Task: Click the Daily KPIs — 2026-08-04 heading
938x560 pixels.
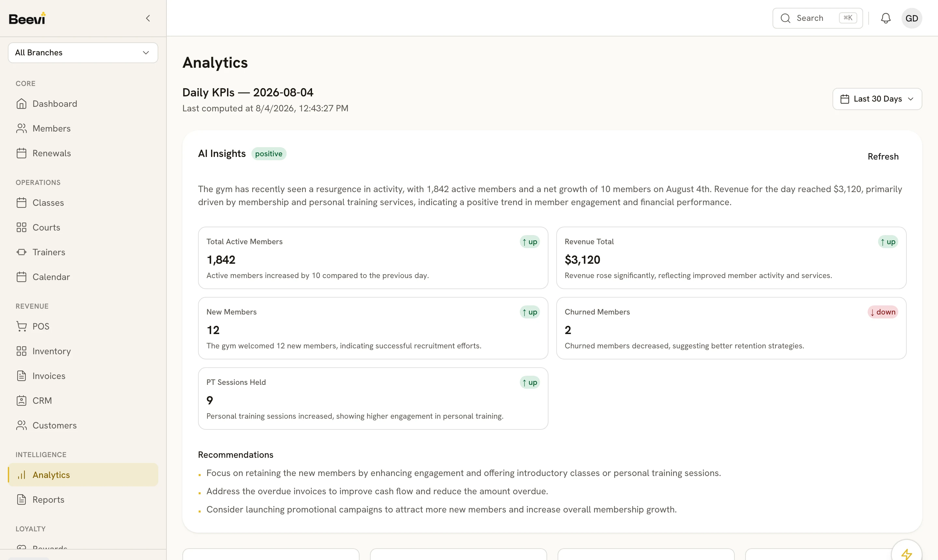Action: coord(248,92)
